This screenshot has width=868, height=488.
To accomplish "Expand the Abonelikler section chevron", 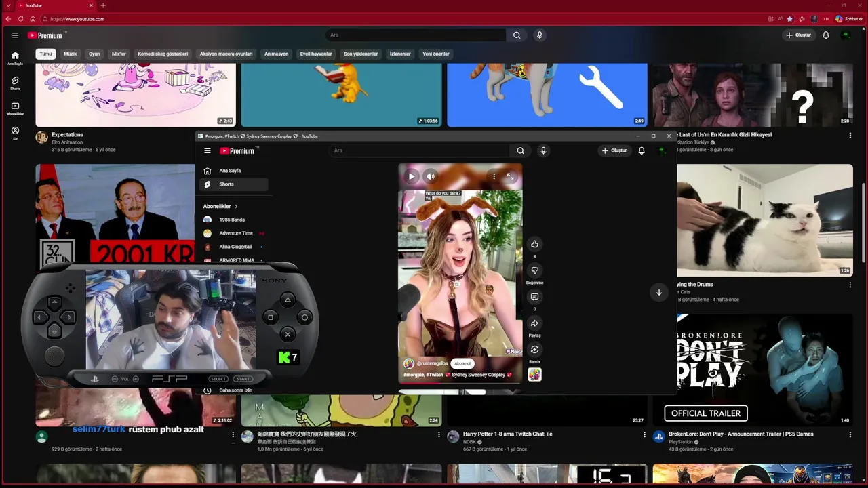I will click(236, 206).
